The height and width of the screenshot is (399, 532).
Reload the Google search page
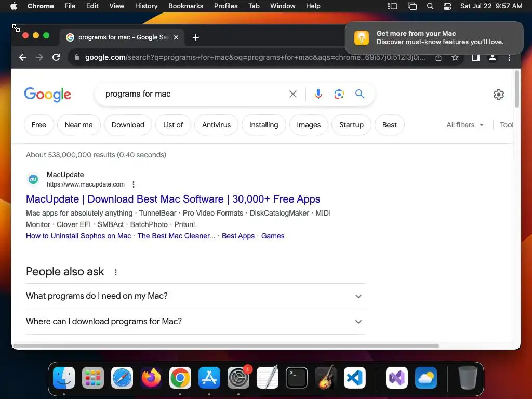pyautogui.click(x=56, y=57)
